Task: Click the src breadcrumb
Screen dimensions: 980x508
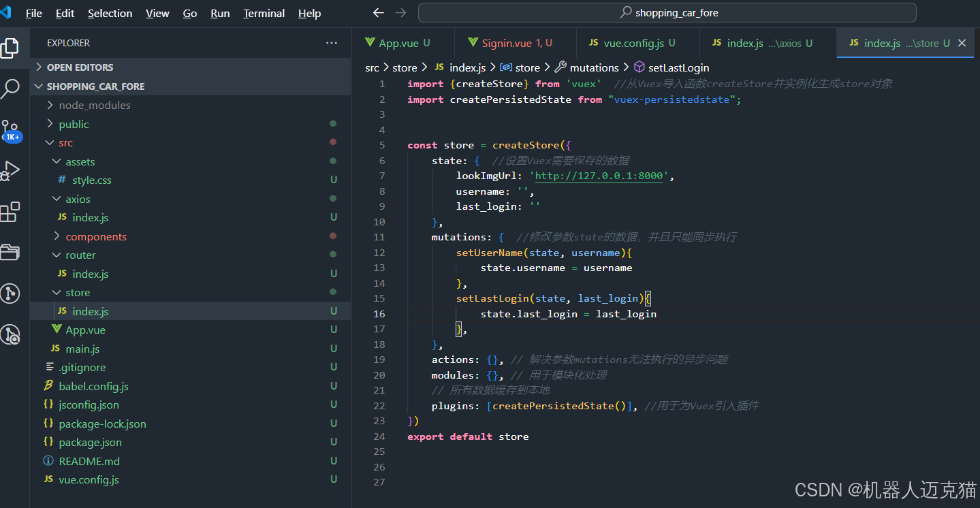Action: [372, 67]
